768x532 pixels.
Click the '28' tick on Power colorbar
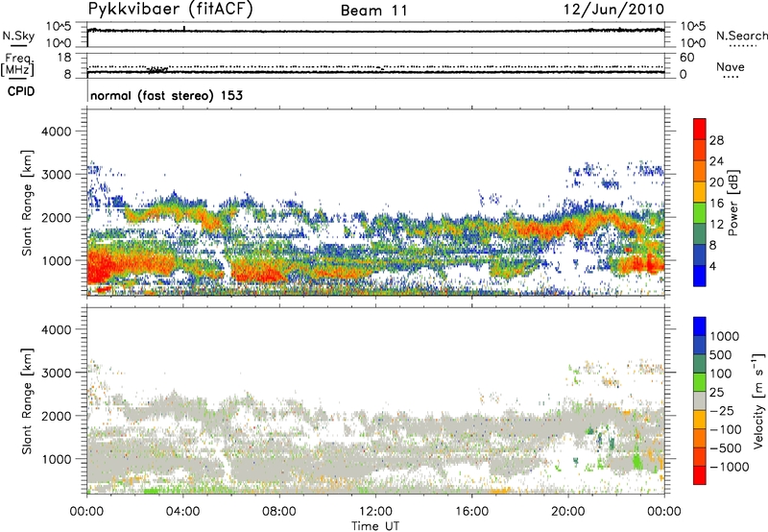coord(716,140)
